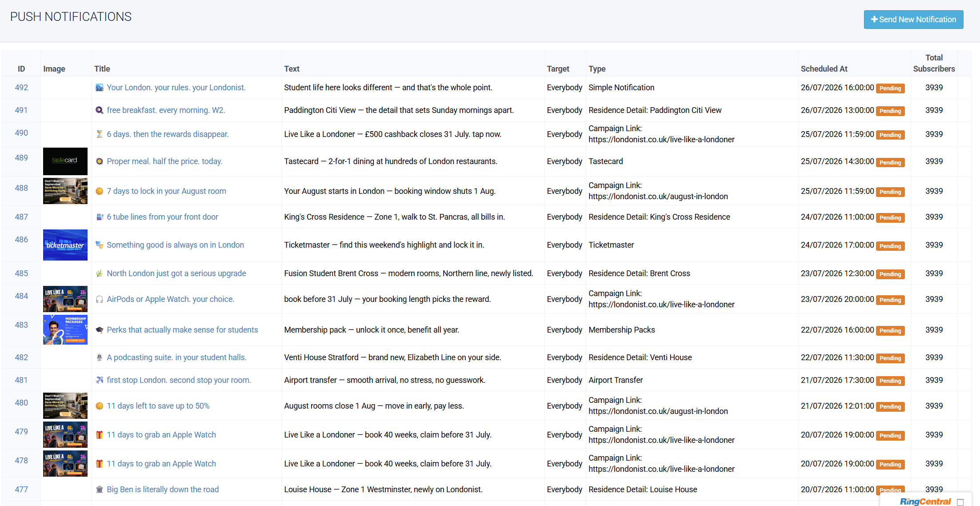Open 'free breakfast. every morning. W2.' title link
The height and width of the screenshot is (506, 980).
coord(166,110)
